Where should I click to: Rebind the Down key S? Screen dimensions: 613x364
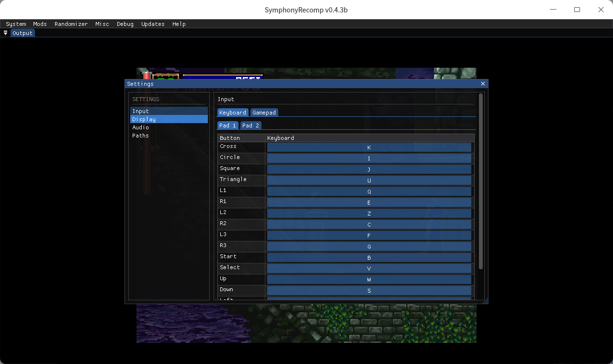coord(369,291)
